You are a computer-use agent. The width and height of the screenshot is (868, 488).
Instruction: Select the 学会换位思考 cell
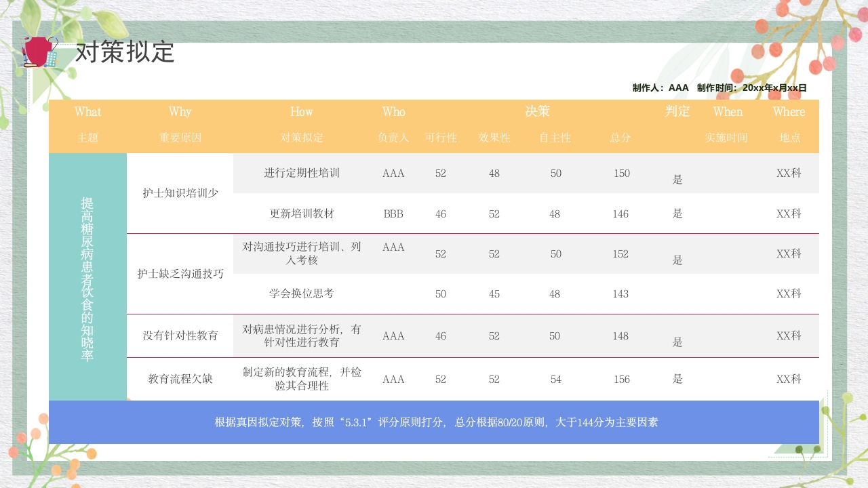[300, 294]
